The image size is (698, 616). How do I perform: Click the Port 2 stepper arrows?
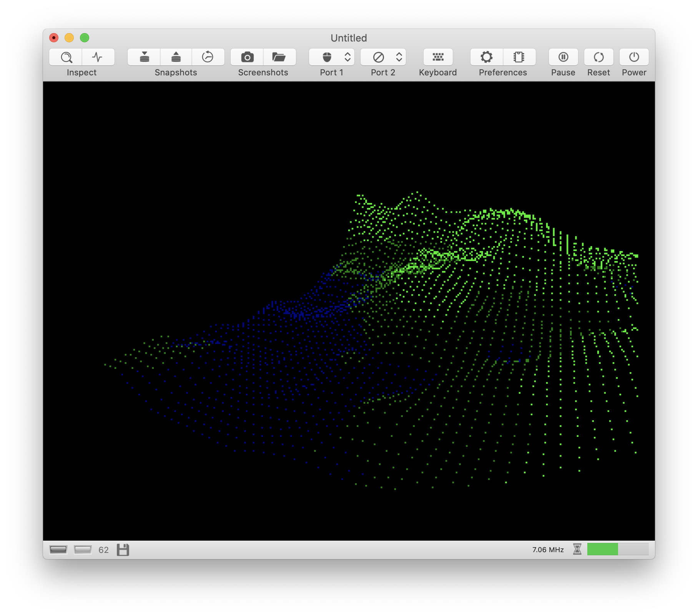399,57
